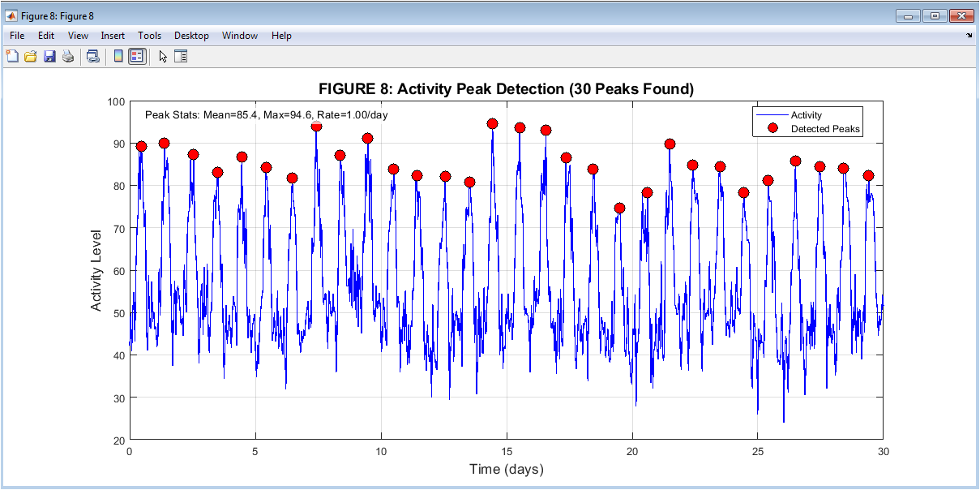Open the Property Inspector icon

pos(181,56)
